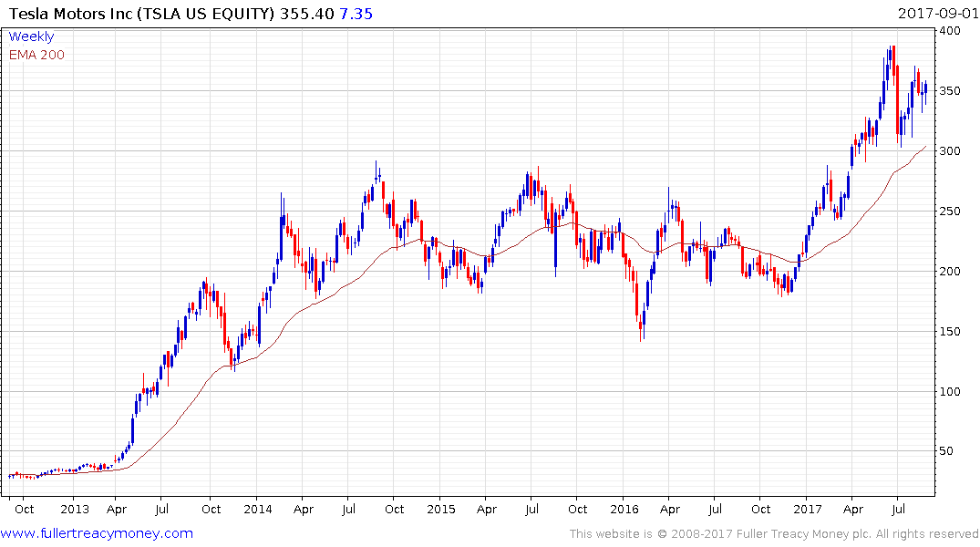Click the 250 price axis label

(950, 211)
